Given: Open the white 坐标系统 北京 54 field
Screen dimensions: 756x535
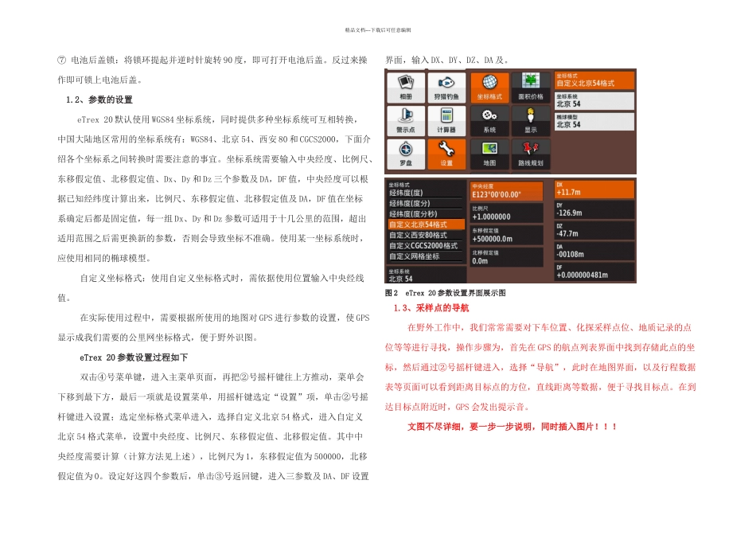Looking at the screenshot, I should click(594, 101).
